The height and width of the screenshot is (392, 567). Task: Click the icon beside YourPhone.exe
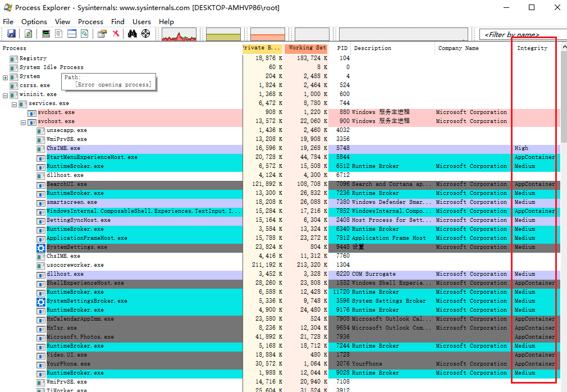coord(41,364)
